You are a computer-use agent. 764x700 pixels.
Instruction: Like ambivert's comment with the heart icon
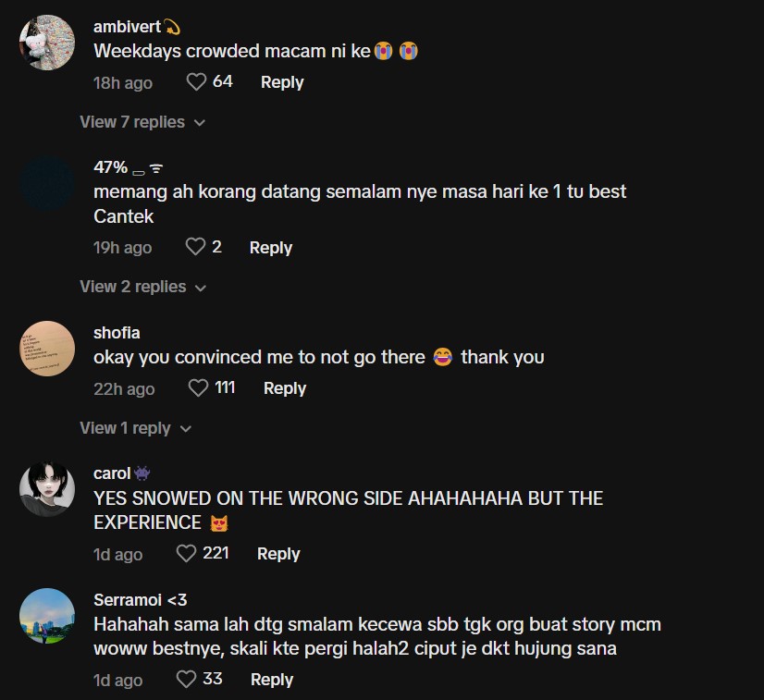point(196,82)
